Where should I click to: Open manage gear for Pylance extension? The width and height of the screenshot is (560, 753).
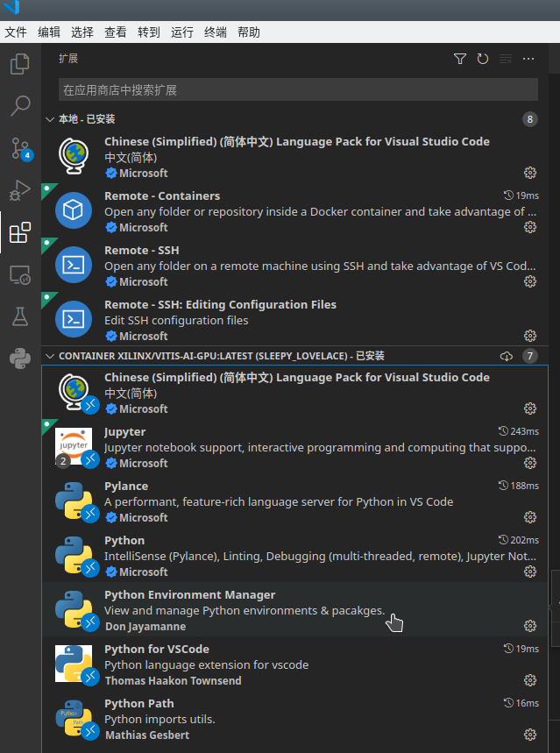[x=529, y=516]
